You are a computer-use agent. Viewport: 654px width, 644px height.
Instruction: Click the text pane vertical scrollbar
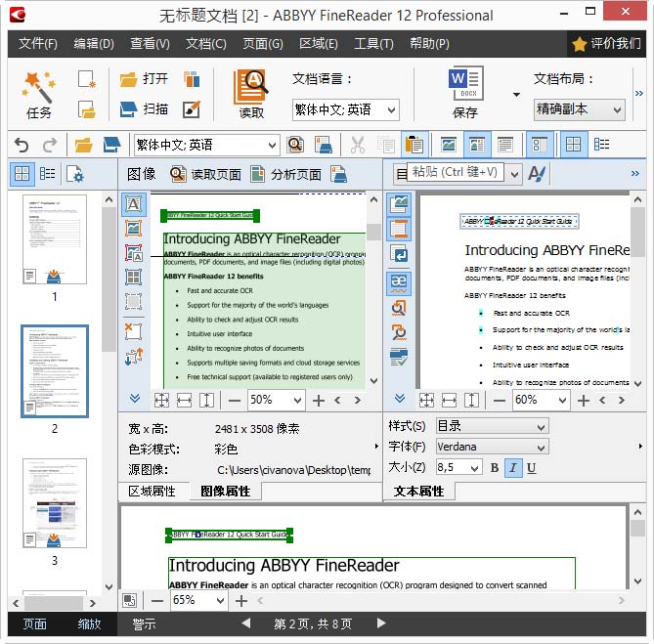[x=637, y=232]
